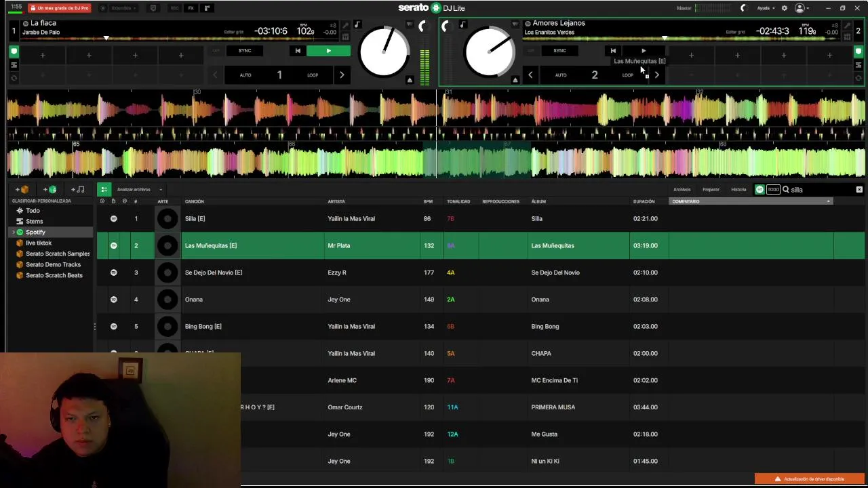Viewport: 868px width, 488px height.
Task: Expand the Spotify sidebar item
Action: point(13,232)
